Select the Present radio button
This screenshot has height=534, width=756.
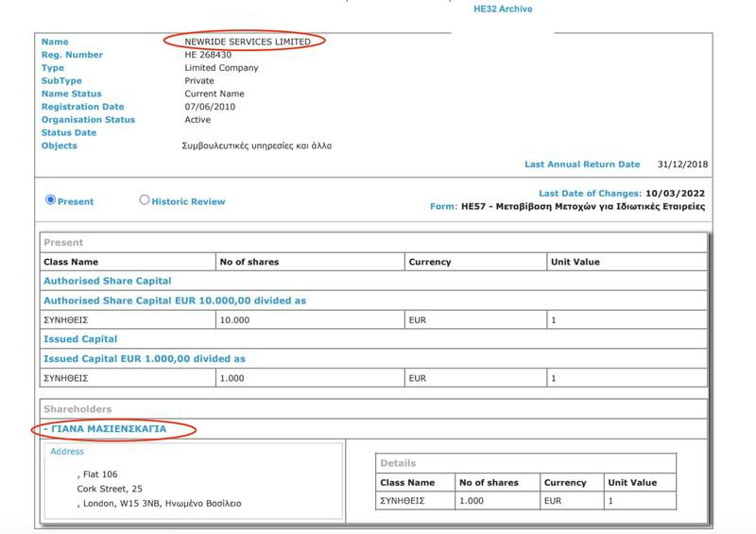(51, 199)
